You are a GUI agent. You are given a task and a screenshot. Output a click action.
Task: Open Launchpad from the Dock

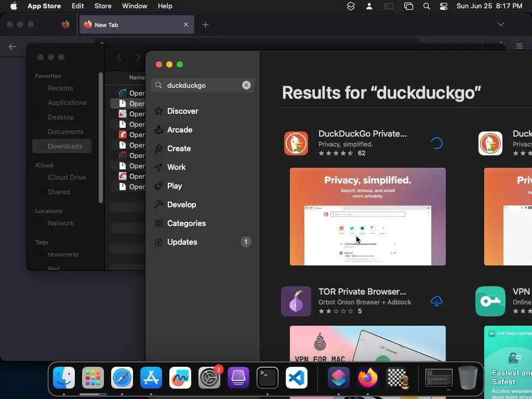(x=93, y=378)
